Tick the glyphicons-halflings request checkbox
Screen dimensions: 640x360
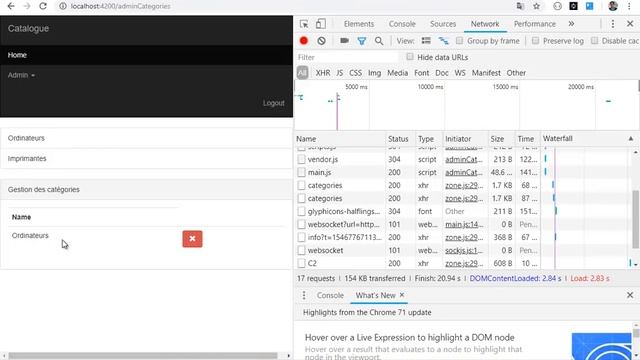coord(301,211)
